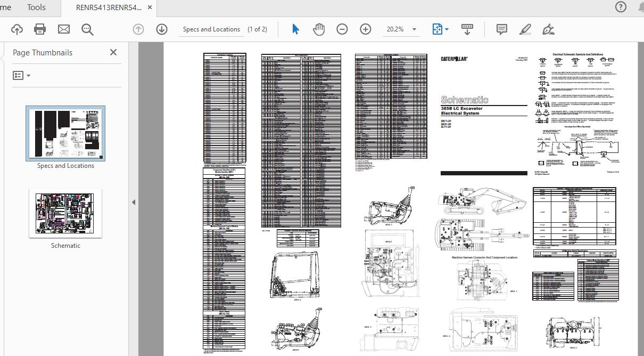Add a comment with the speech bubble tool
This screenshot has height=356, width=644.
click(x=501, y=29)
